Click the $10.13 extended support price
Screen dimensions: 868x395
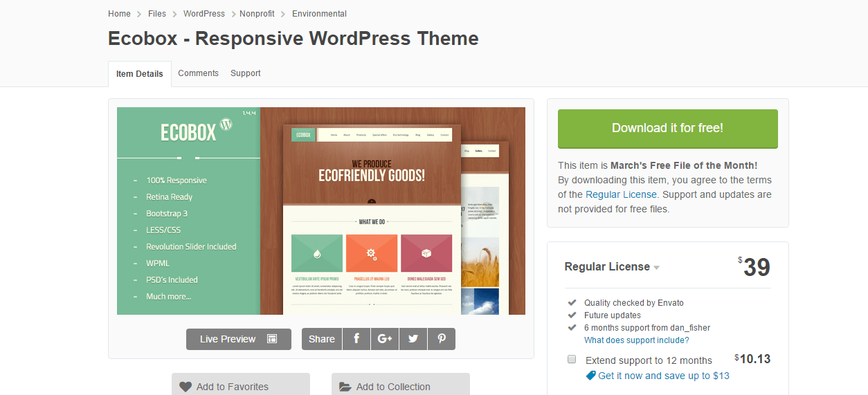[x=752, y=359]
